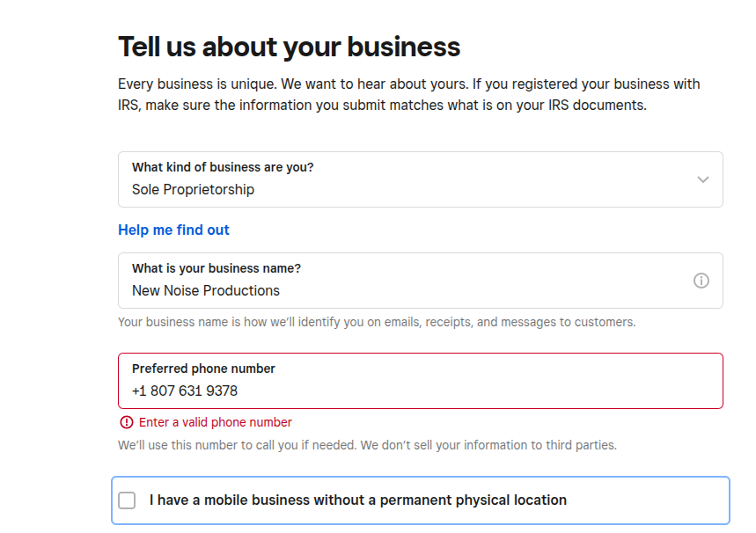Tick the mobile business checkbox
This screenshot has height=533, width=756.
point(128,500)
